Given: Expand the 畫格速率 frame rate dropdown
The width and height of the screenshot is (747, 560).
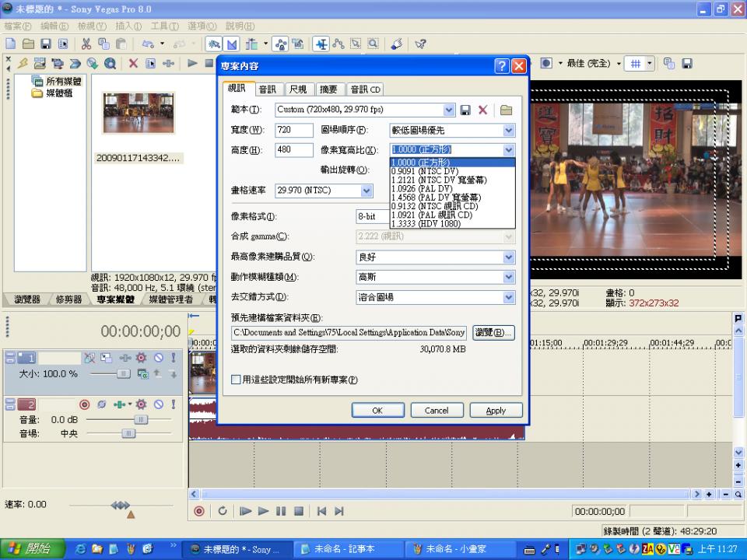Looking at the screenshot, I should click(x=366, y=191).
